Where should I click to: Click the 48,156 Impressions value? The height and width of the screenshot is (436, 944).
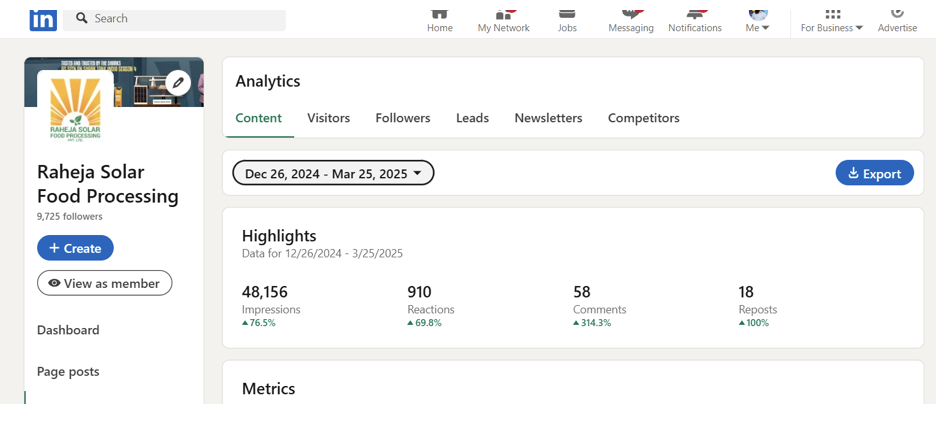[x=265, y=292]
